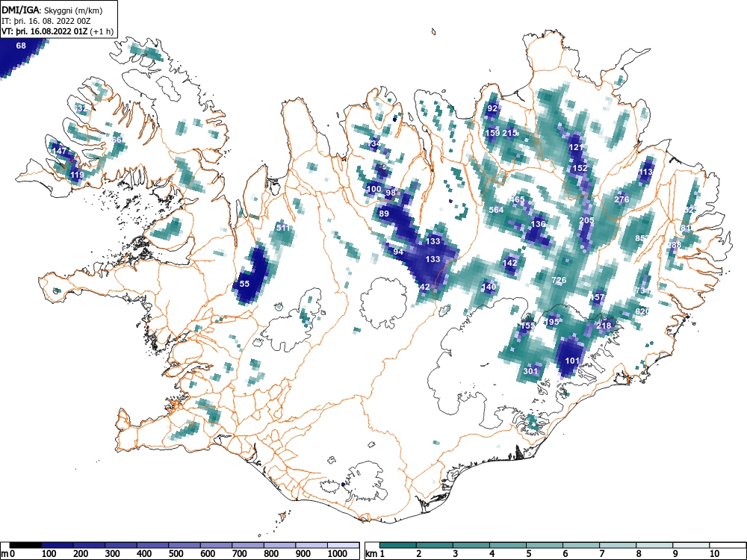
Task: Select the 55 visibility label
Action: [244, 283]
